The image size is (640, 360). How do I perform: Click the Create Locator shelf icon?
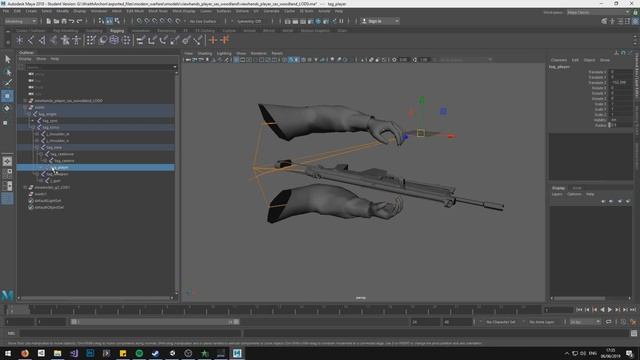(x=19, y=40)
